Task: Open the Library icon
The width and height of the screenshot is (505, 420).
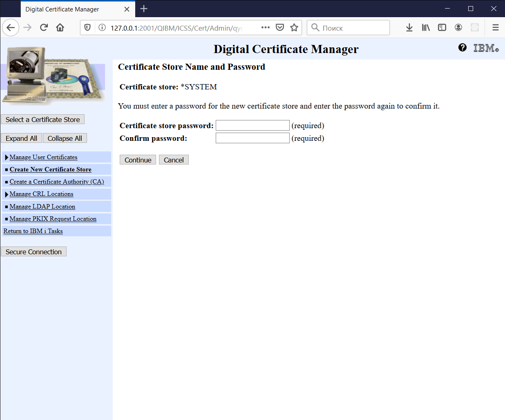Action: pyautogui.click(x=426, y=28)
